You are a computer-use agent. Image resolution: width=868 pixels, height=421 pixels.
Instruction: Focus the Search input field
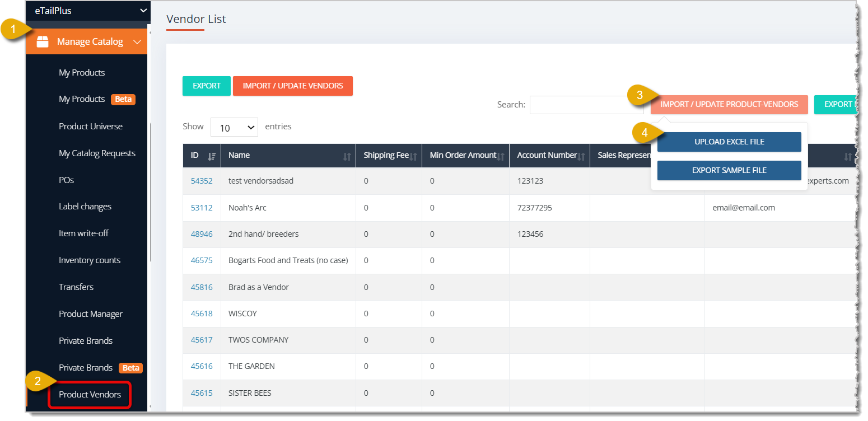point(586,105)
